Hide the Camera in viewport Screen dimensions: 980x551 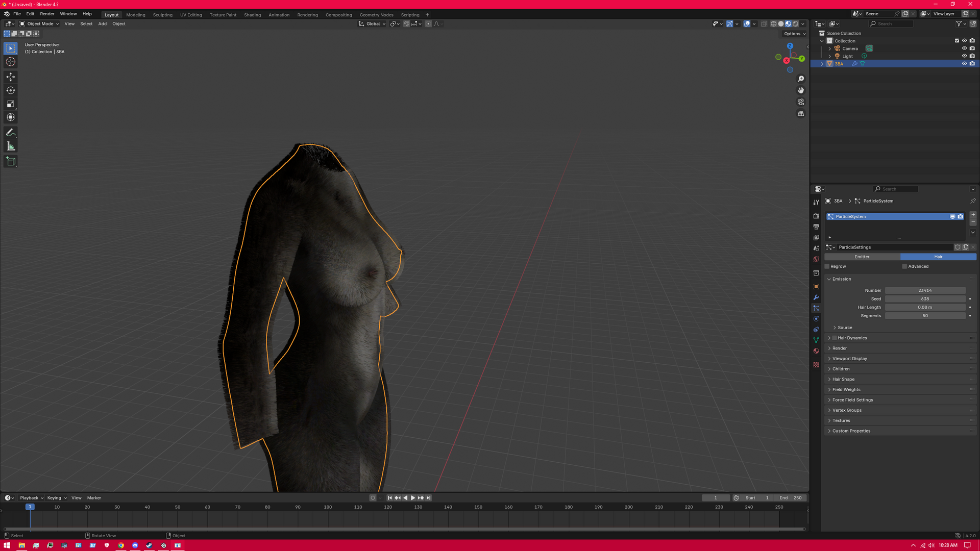[x=964, y=48]
